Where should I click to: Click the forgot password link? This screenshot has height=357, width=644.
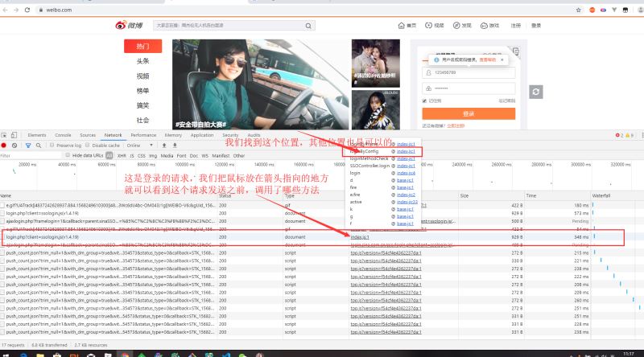pos(507,101)
